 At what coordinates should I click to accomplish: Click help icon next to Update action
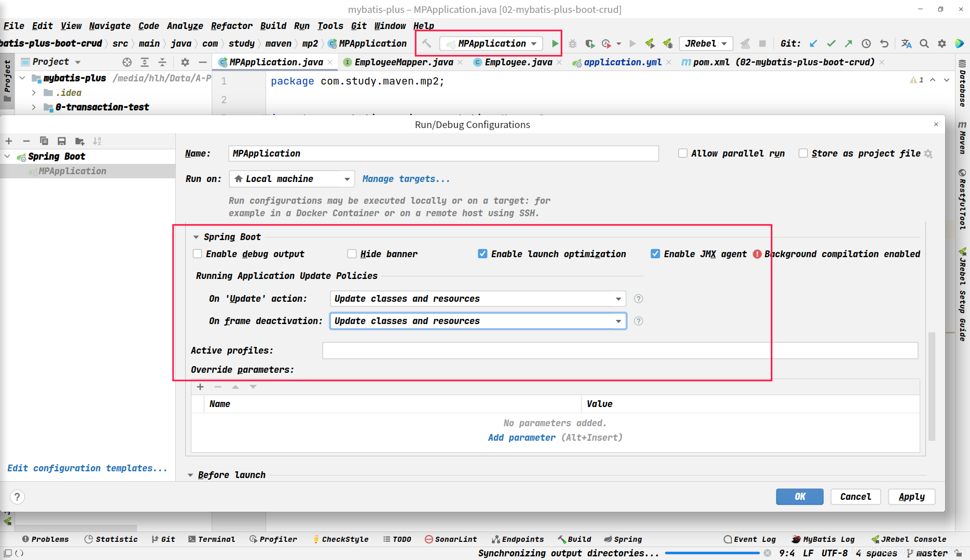pos(639,299)
